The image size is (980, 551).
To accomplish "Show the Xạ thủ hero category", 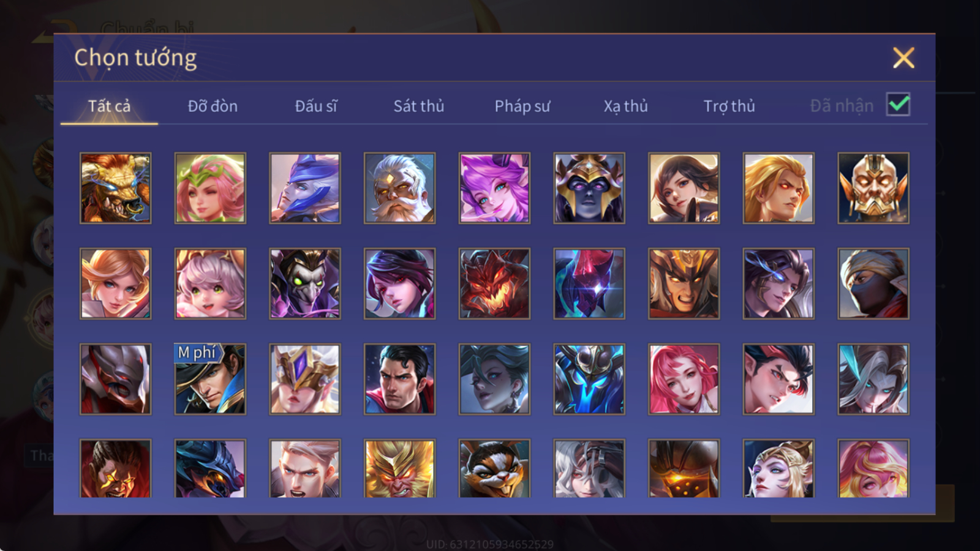I will point(625,106).
